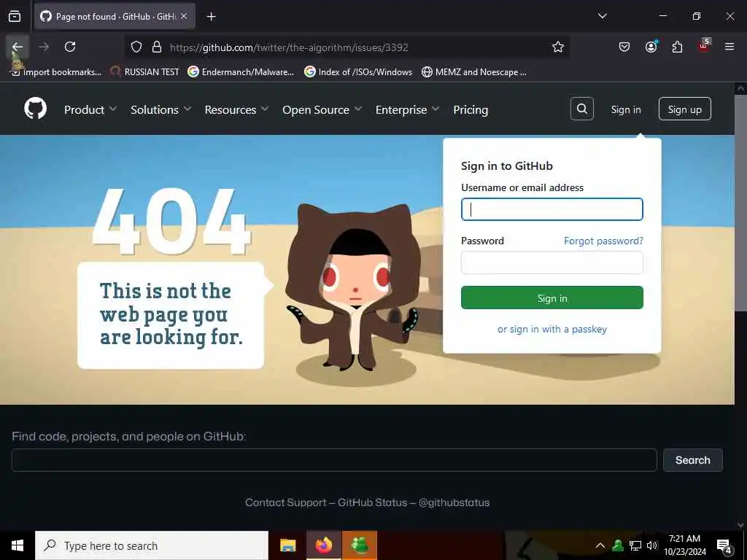Image resolution: width=747 pixels, height=560 pixels.
Task: Open Index of /ISOs/Windows bookmark
Action: pos(358,72)
